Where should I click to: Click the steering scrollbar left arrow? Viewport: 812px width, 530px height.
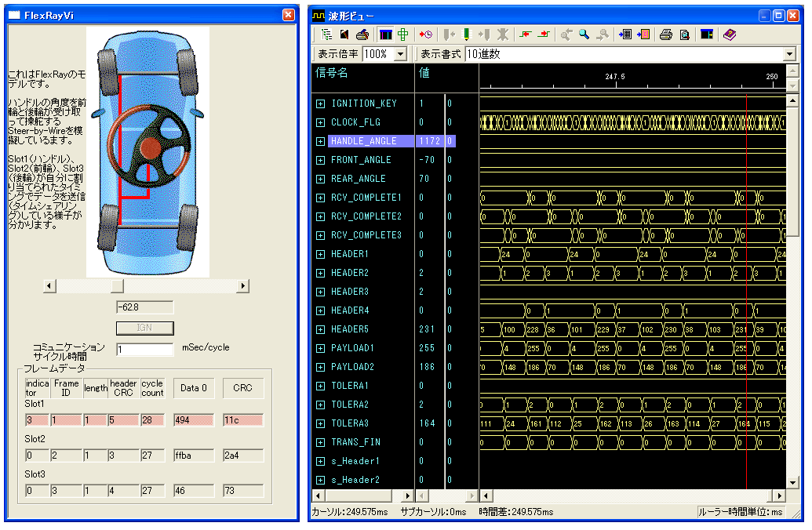[x=49, y=285]
